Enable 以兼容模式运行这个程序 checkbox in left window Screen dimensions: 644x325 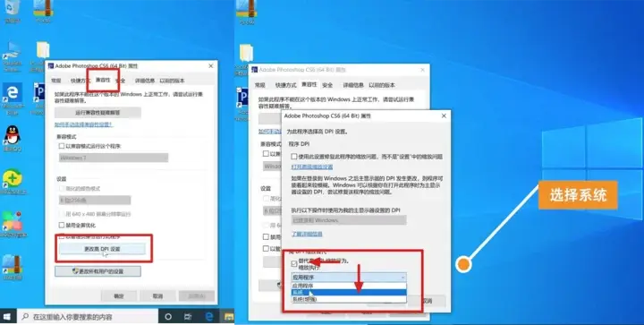click(62, 146)
